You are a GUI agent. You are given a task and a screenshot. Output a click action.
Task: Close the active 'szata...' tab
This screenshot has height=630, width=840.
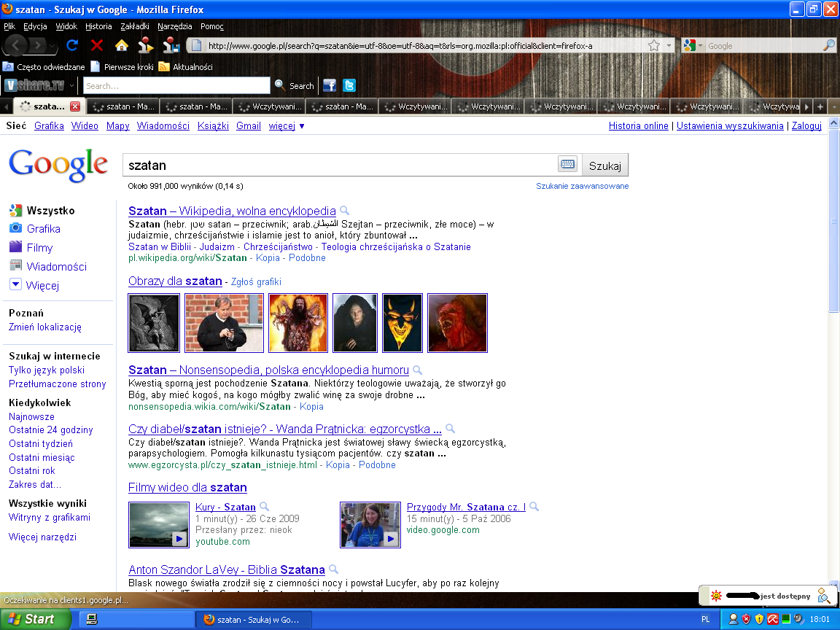click(x=75, y=106)
